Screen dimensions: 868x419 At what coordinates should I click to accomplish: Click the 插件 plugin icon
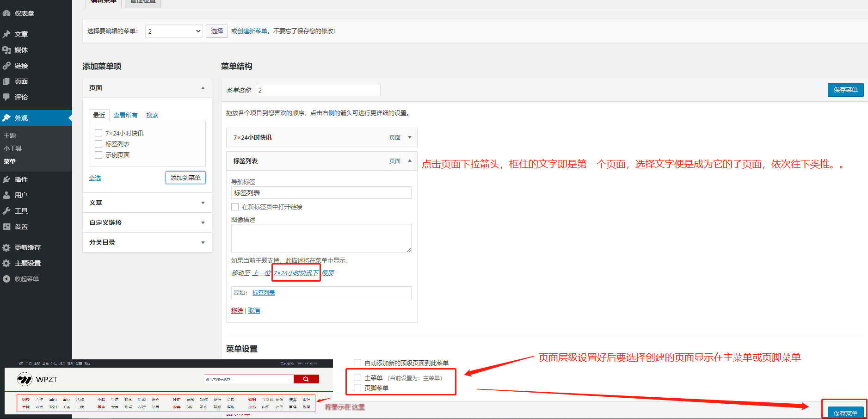pyautogui.click(x=6, y=179)
